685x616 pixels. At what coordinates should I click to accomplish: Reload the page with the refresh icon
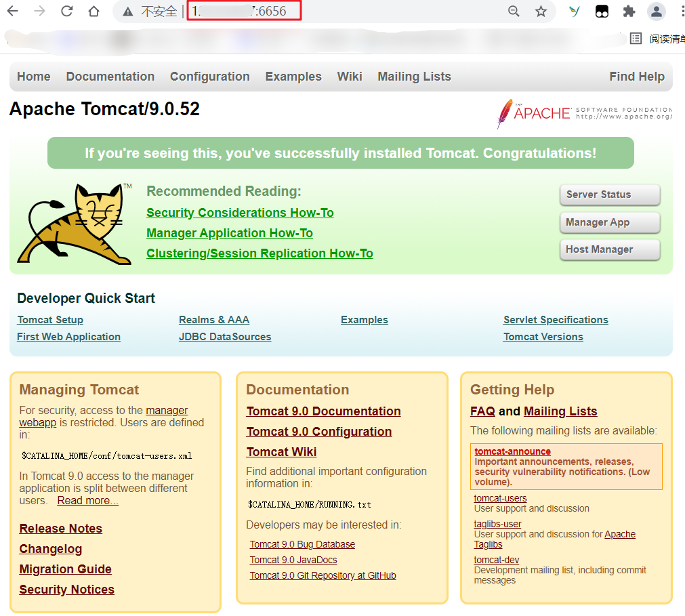67,11
